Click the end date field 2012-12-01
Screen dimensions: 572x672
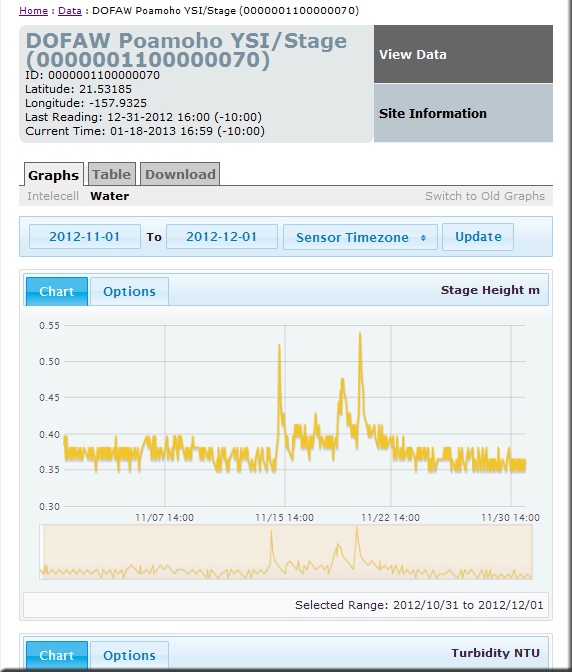click(x=222, y=237)
